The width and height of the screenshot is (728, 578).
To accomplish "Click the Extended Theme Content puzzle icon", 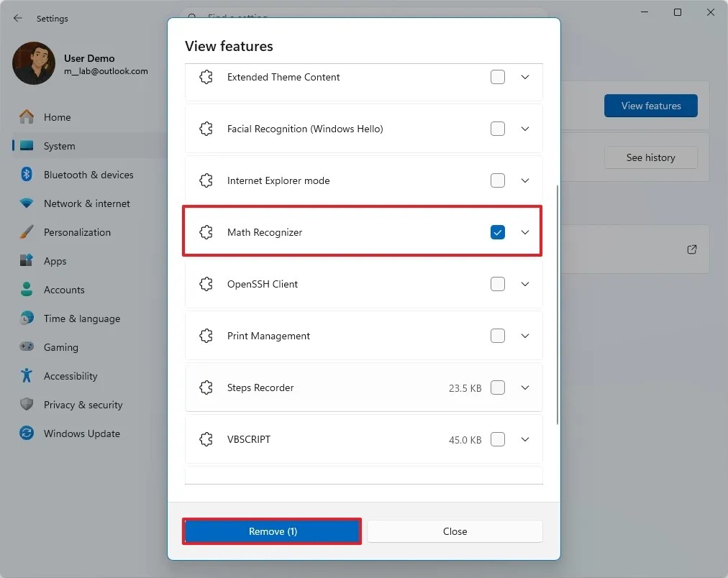I will [206, 77].
